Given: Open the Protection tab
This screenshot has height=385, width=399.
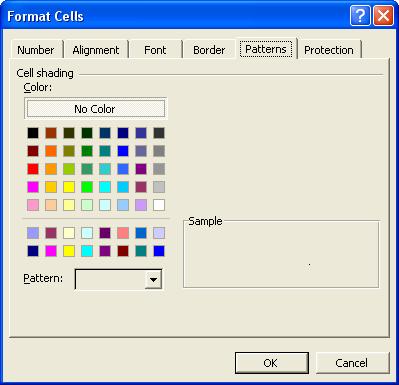Looking at the screenshot, I should (x=329, y=50).
